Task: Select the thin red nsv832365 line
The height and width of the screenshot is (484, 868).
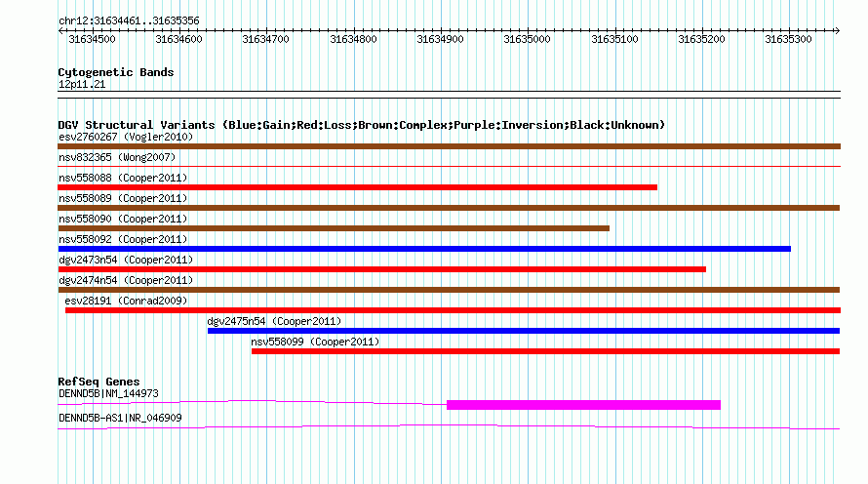Action: (449, 166)
